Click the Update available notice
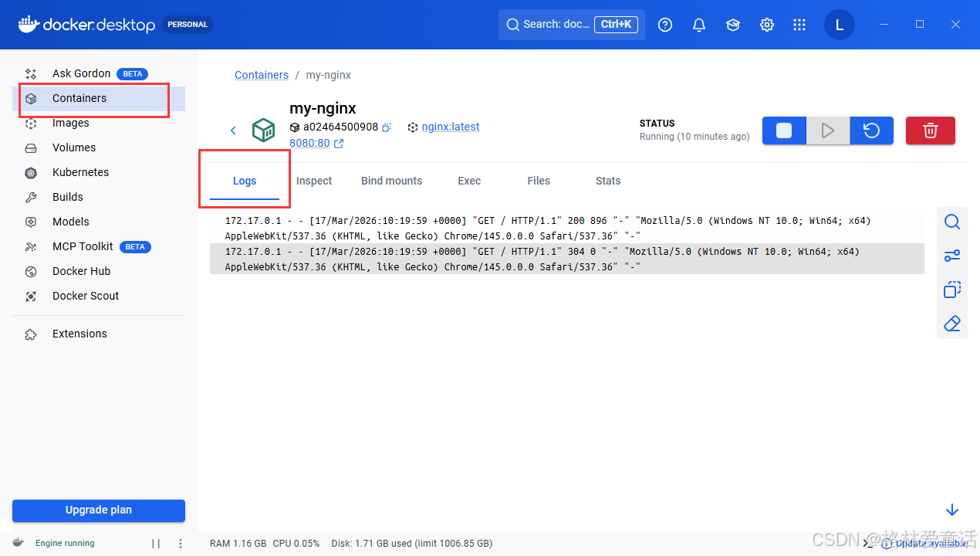Image resolution: width=980 pixels, height=556 pixels. click(x=924, y=544)
